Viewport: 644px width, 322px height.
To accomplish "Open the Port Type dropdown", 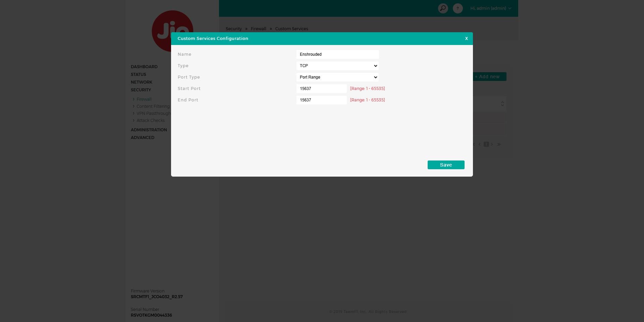I will pyautogui.click(x=337, y=77).
